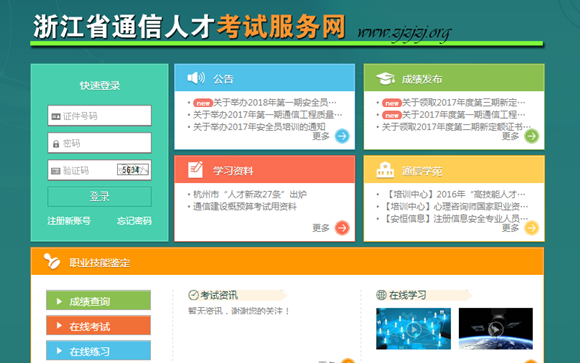Click the site title 浙江省通信人才考试服务网
This screenshot has width=580, height=363.
189,26
